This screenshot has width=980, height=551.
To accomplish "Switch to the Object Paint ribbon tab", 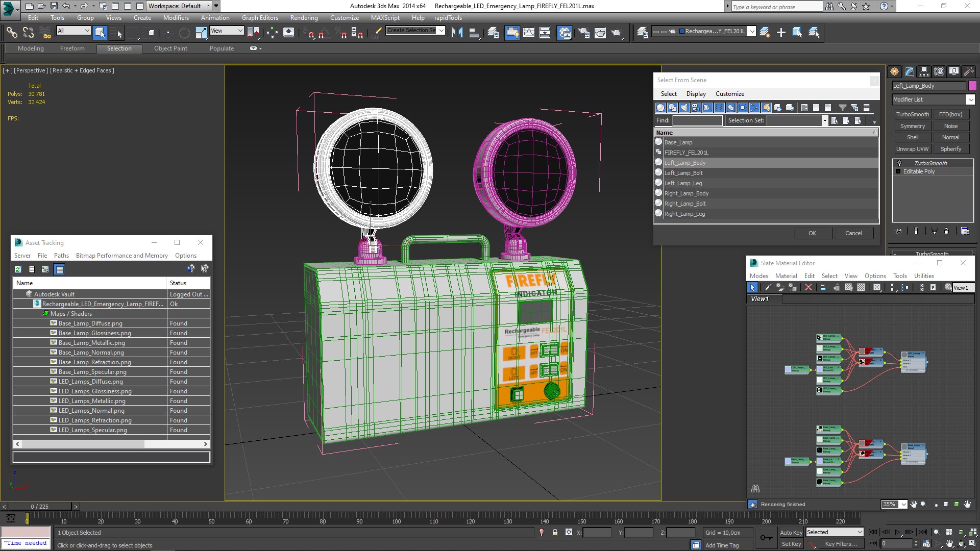I will (170, 48).
